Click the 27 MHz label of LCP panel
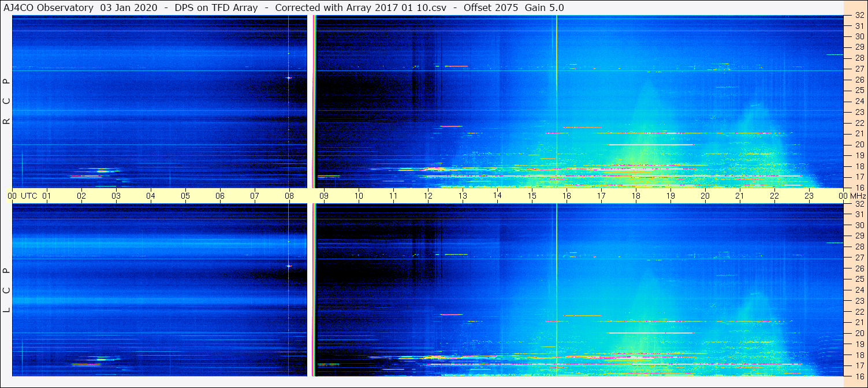 click(x=859, y=258)
